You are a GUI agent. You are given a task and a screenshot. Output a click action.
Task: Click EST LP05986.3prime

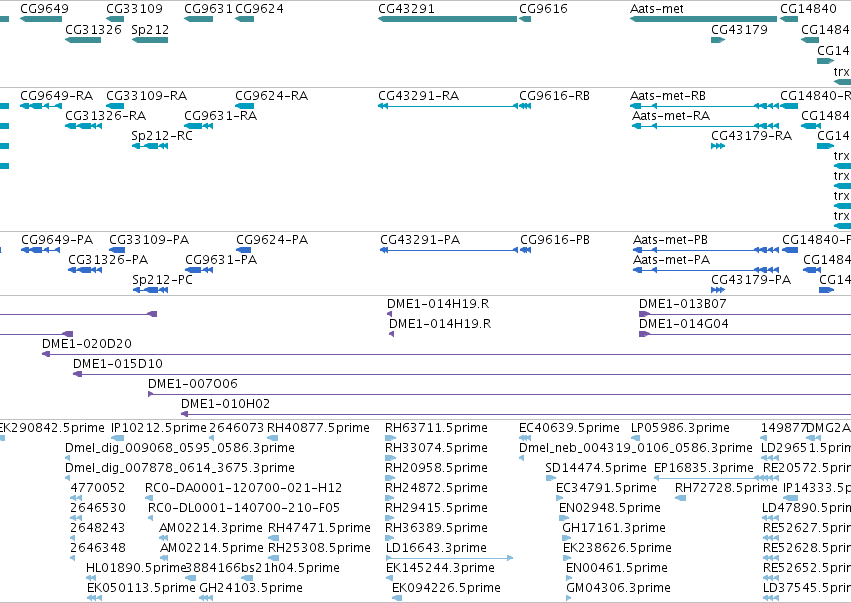coord(680,428)
